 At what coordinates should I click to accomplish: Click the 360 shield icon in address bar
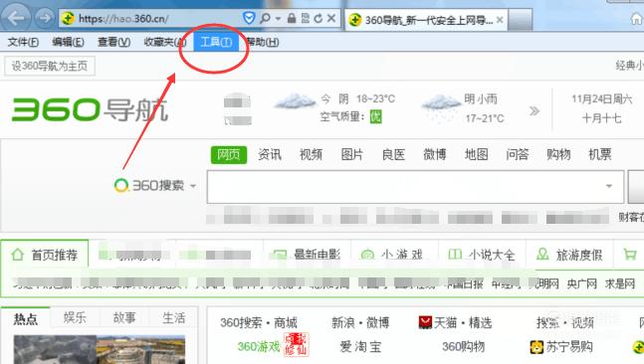click(x=249, y=18)
